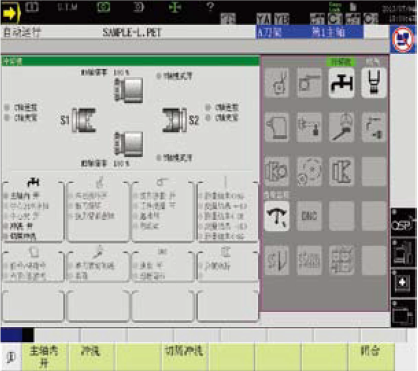Click the dashed circle gear icon
418x371 pixels.
pyautogui.click(x=309, y=172)
